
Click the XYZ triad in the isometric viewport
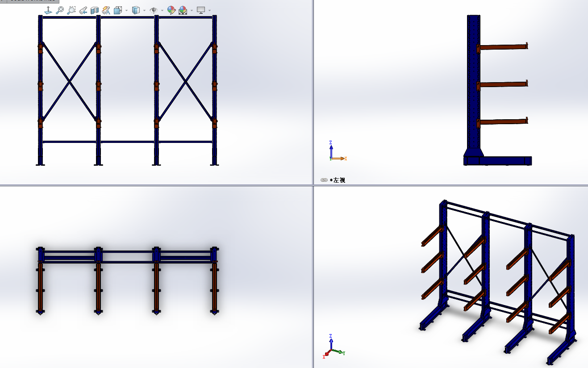coord(333,347)
